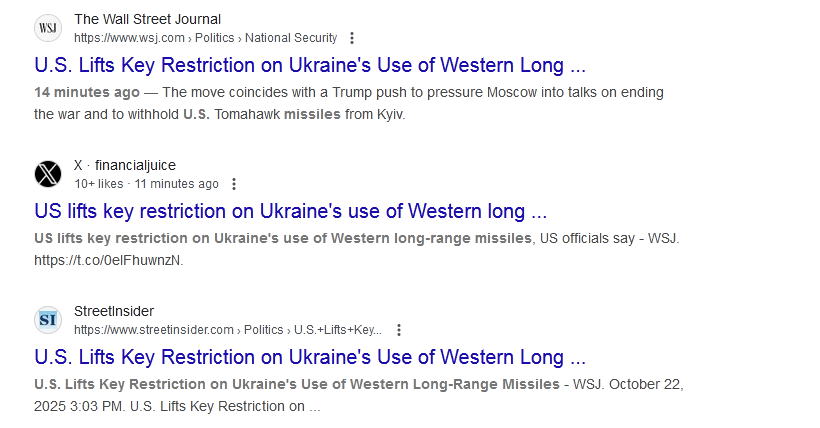Viewport: 820px width, 428px height.
Task: Click the "X · financialjuice" source name
Action: point(125,165)
